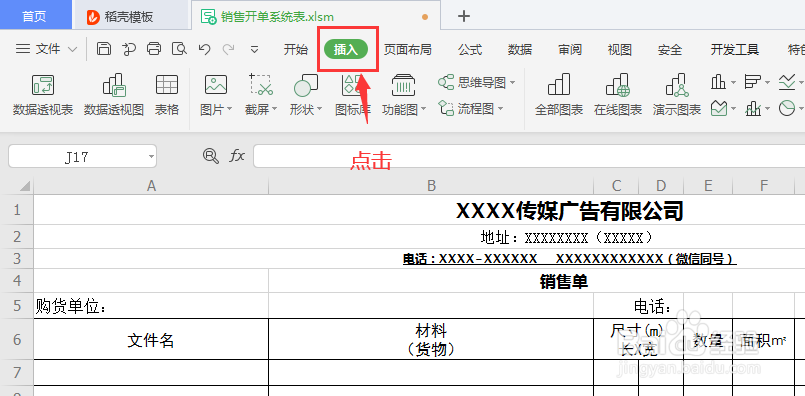Click the 稻壳模板 flame icon

(x=93, y=17)
